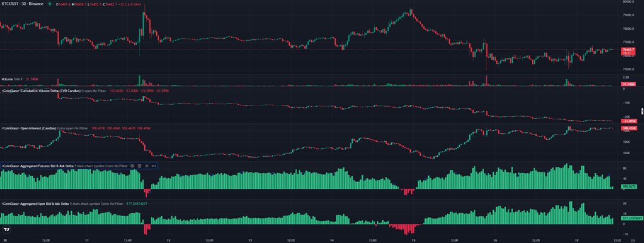Select the BTCUSDT · 30 · Binance symbol title
Image resolution: width=644 pixels, height=243 pixels.
tap(23, 4)
